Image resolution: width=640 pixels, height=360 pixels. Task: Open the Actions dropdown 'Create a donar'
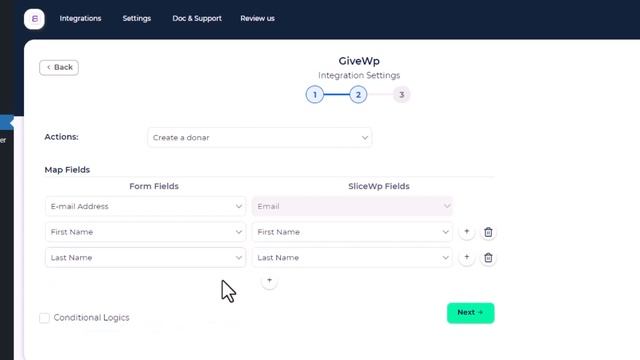pos(260,138)
